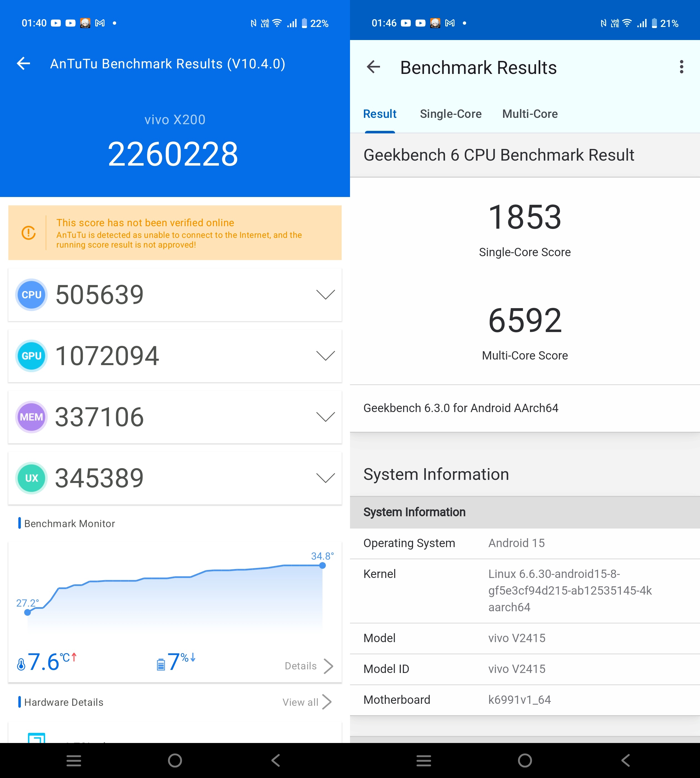Switch to the Result tab

pos(380,114)
